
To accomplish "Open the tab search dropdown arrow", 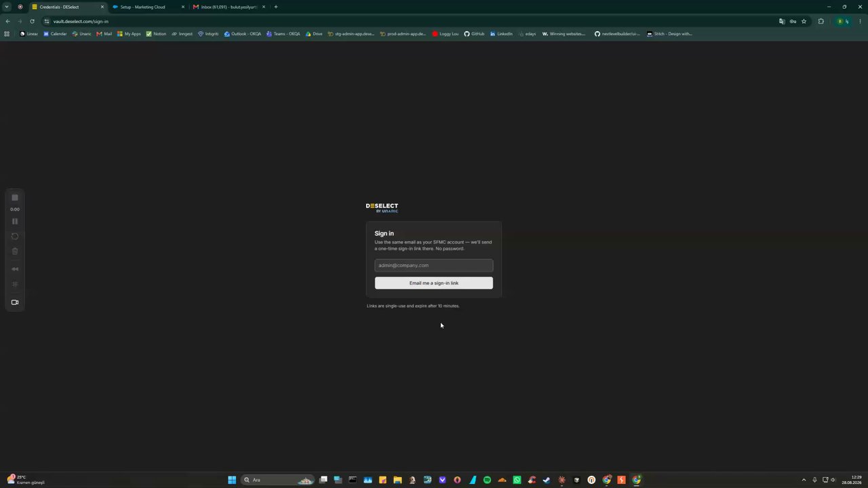I will [x=7, y=7].
